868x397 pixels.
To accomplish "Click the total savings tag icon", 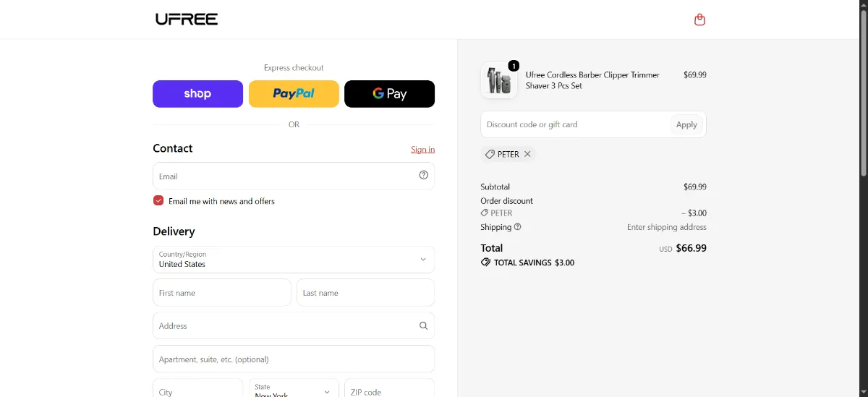I will pos(485,262).
